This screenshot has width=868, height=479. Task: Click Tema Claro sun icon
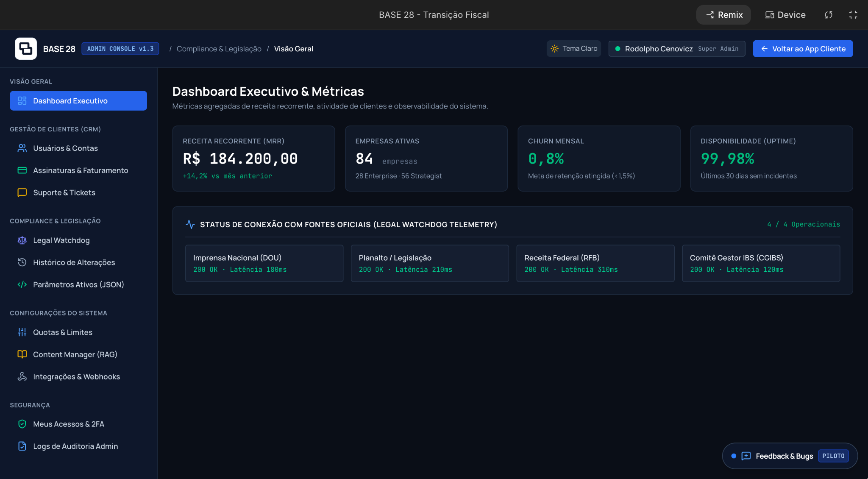coord(554,49)
